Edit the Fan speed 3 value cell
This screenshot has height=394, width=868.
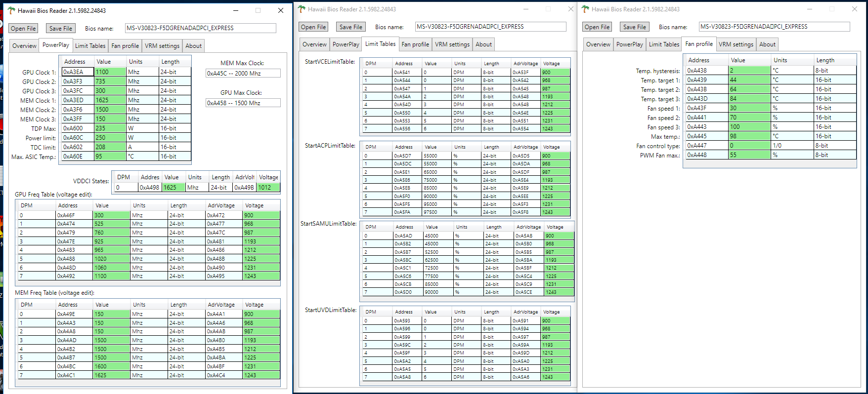coord(749,127)
